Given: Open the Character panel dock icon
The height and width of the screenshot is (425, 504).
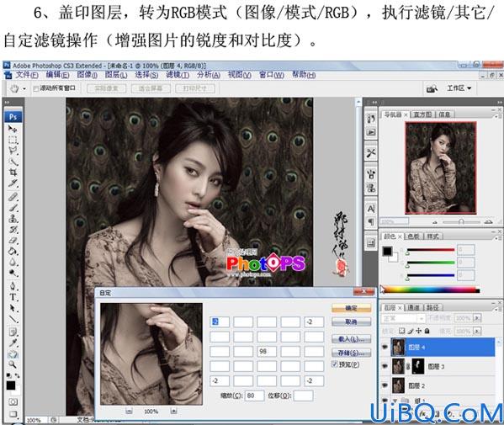Looking at the screenshot, I should tap(371, 209).
